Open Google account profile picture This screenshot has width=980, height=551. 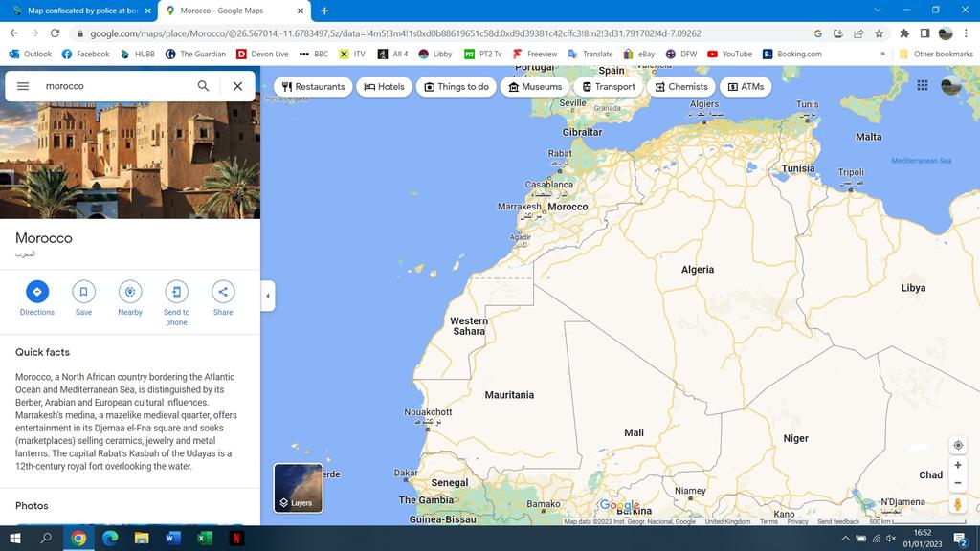(950, 85)
